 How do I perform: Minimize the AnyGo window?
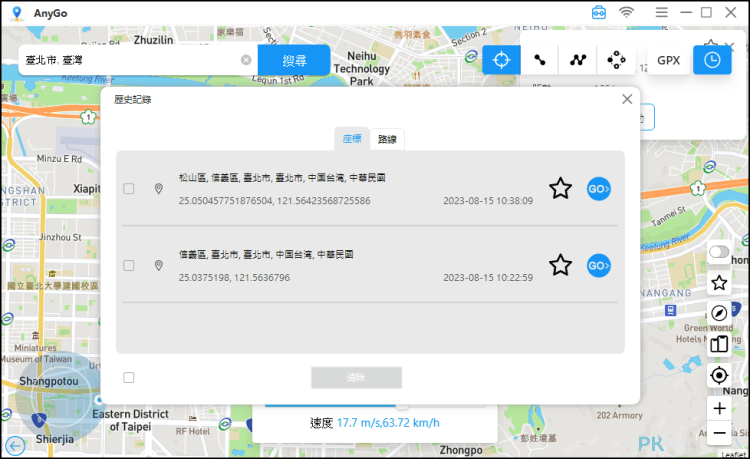[x=686, y=12]
